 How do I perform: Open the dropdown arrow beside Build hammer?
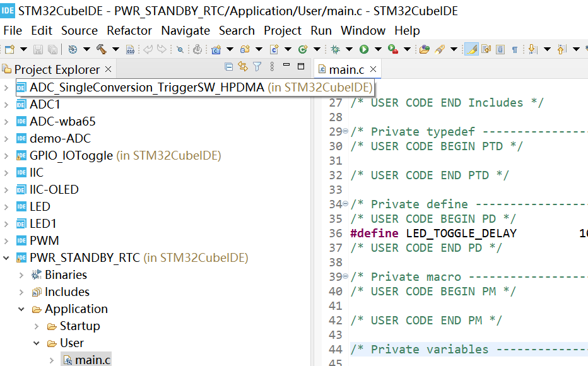115,49
